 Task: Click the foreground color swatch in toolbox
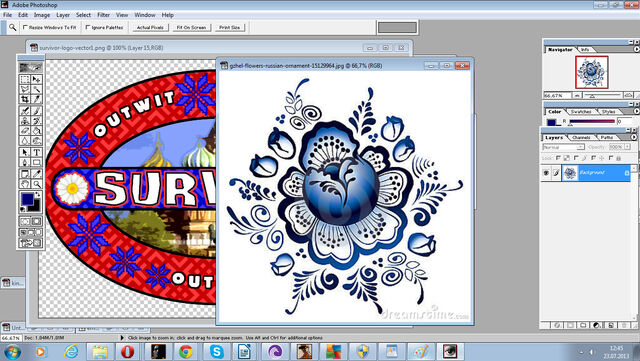tap(27, 199)
